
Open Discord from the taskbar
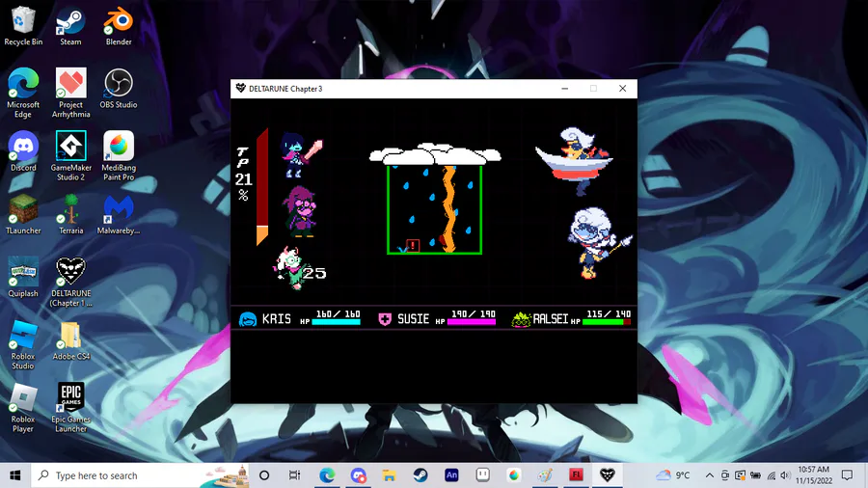tap(358, 475)
